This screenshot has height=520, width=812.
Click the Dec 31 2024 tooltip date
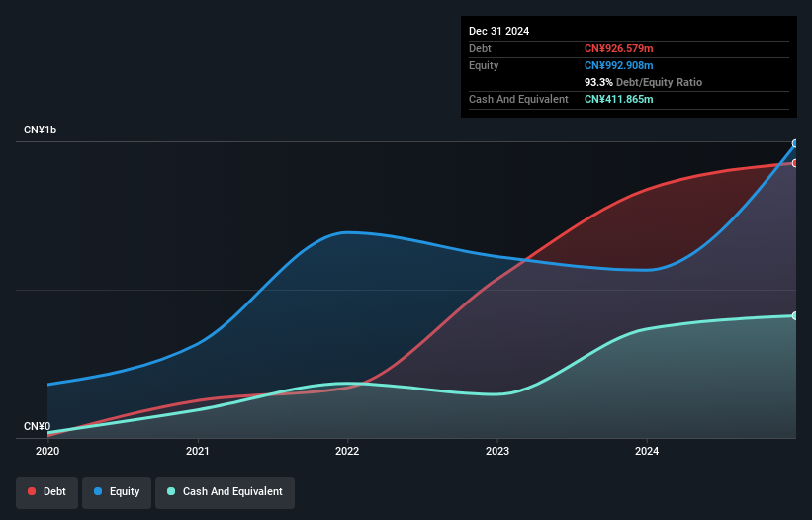498,31
